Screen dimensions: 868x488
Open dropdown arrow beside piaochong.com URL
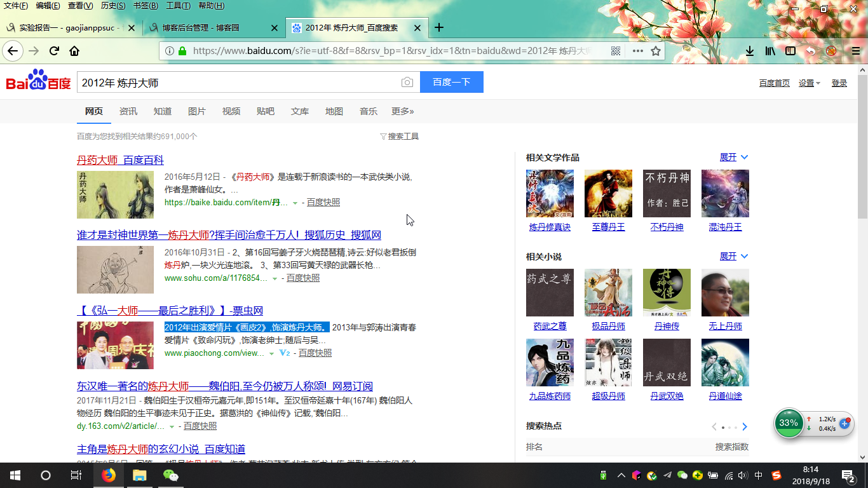click(271, 354)
